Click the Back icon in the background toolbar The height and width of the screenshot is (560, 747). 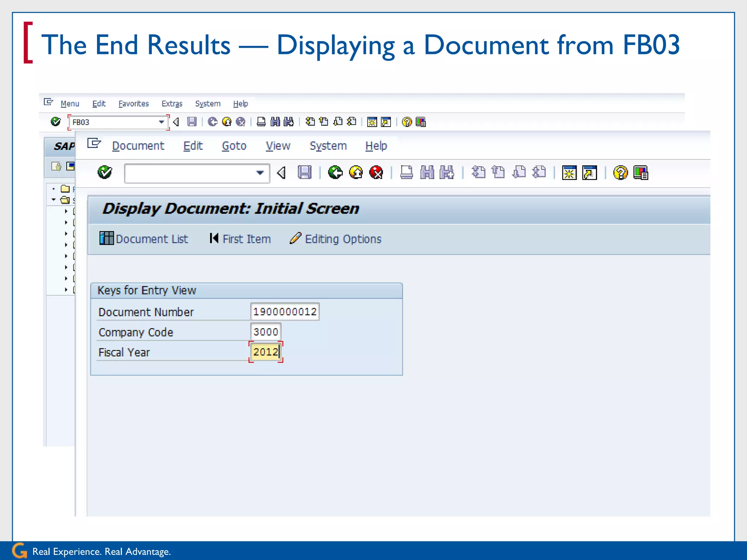(x=213, y=122)
